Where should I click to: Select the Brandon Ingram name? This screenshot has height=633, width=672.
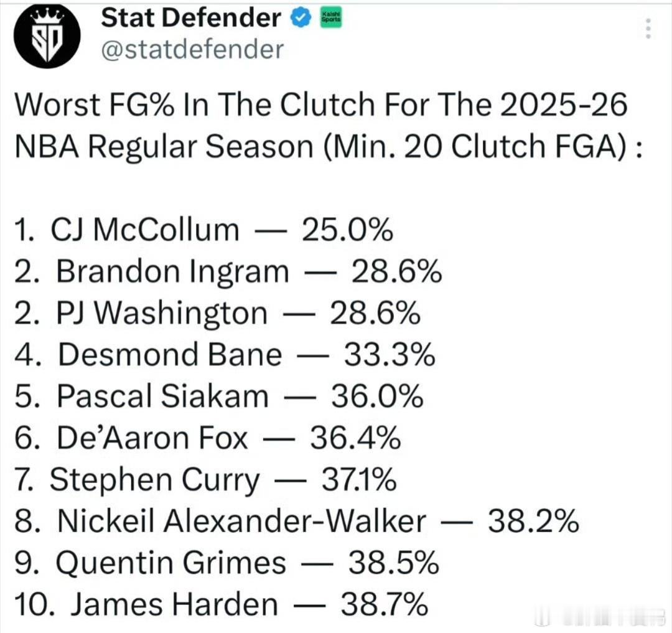[x=173, y=272]
